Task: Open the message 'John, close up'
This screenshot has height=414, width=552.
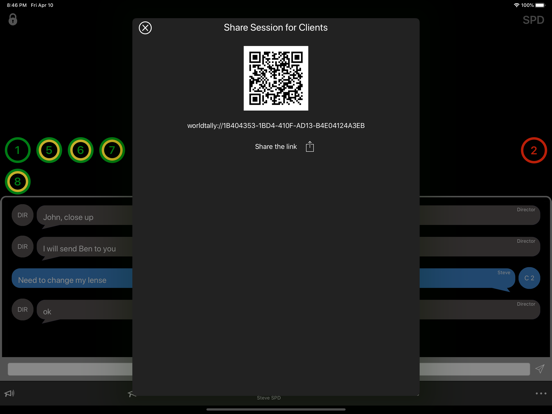Action: (x=288, y=216)
